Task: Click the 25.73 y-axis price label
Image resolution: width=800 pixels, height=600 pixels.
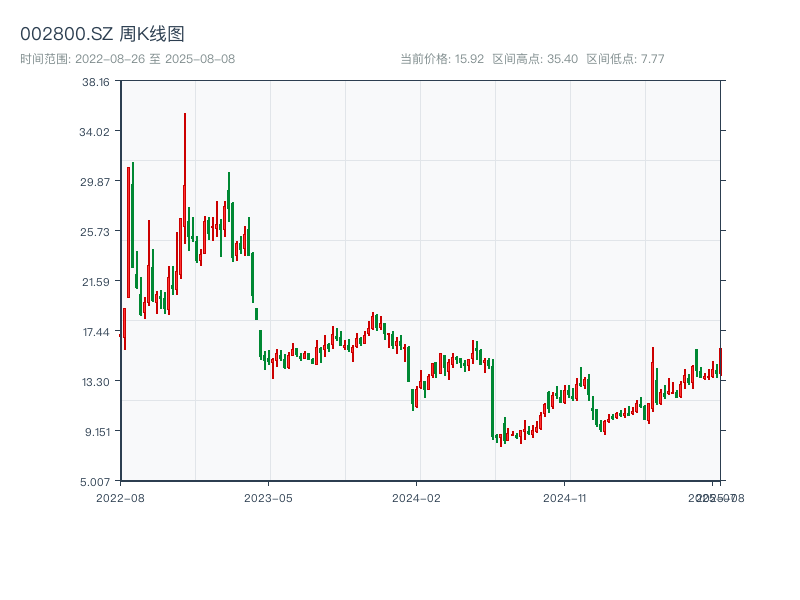Action: [x=96, y=232]
